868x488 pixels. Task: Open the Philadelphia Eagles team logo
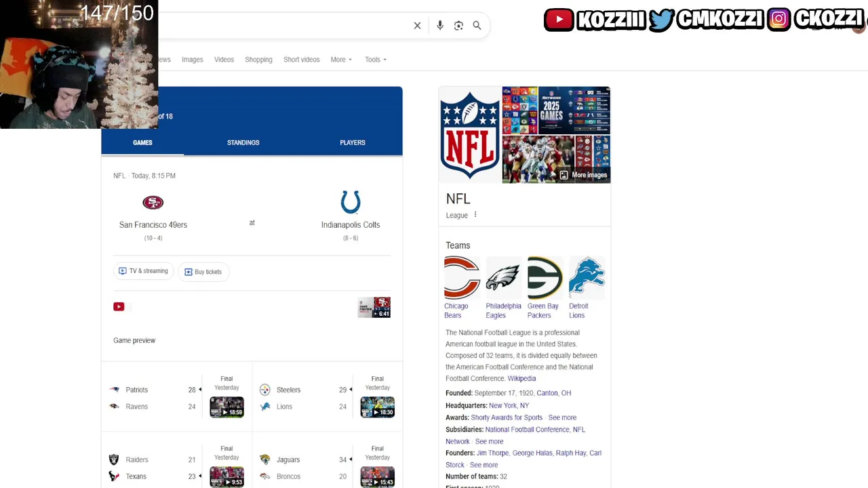coord(503,277)
